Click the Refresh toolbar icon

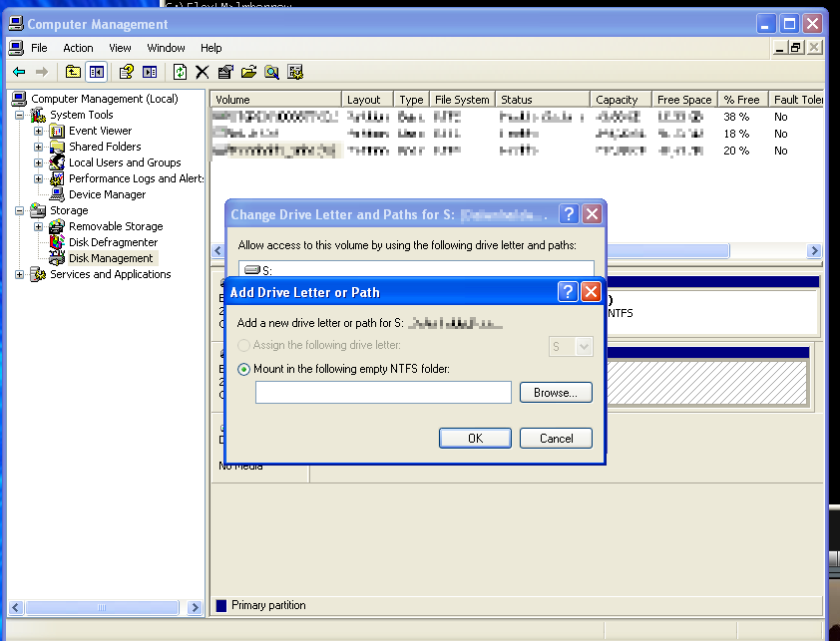tap(180, 72)
